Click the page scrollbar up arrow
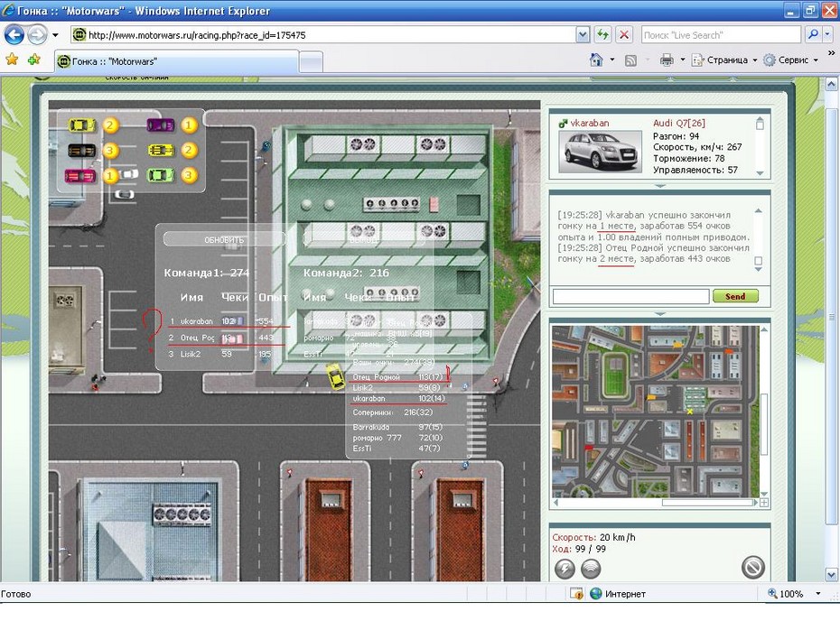840x630 pixels. pyautogui.click(x=831, y=84)
